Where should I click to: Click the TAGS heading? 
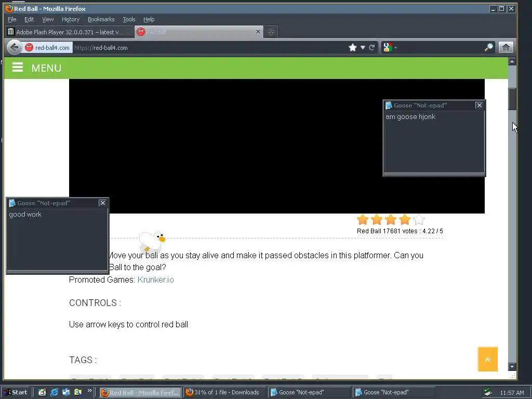83,360
